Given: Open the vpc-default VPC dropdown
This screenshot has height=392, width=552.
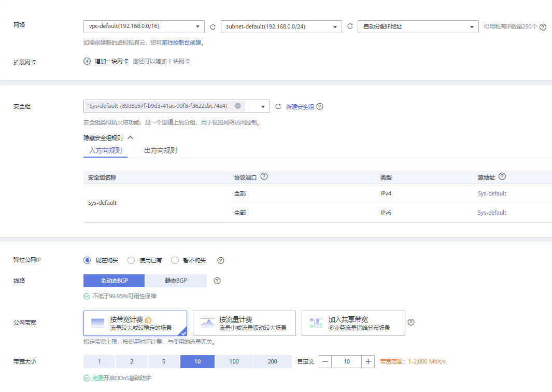Looking at the screenshot, I should pyautogui.click(x=144, y=26).
